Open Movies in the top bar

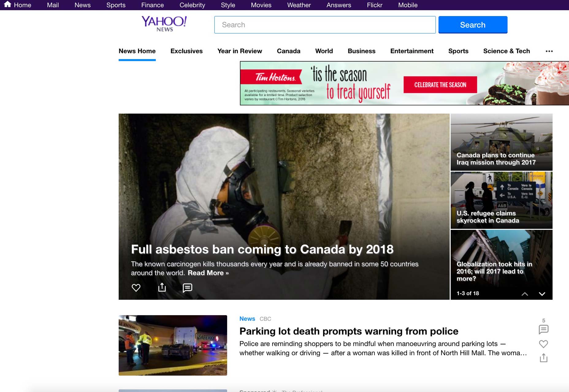pos(261,5)
